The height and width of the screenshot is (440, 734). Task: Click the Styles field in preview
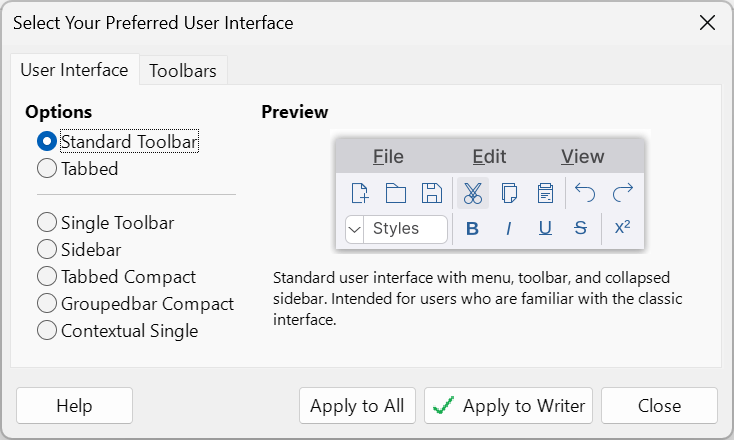pos(405,229)
